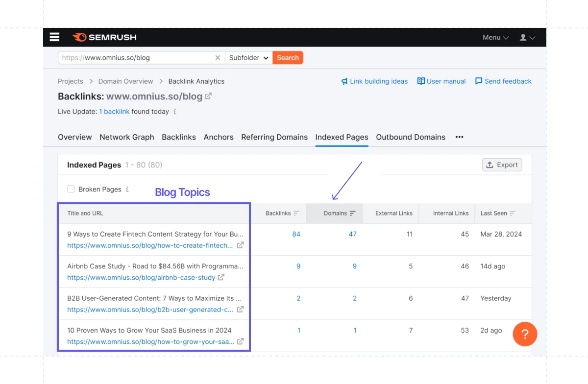588x384 pixels.
Task: Switch to the Referring Domains tab
Action: pyautogui.click(x=274, y=137)
